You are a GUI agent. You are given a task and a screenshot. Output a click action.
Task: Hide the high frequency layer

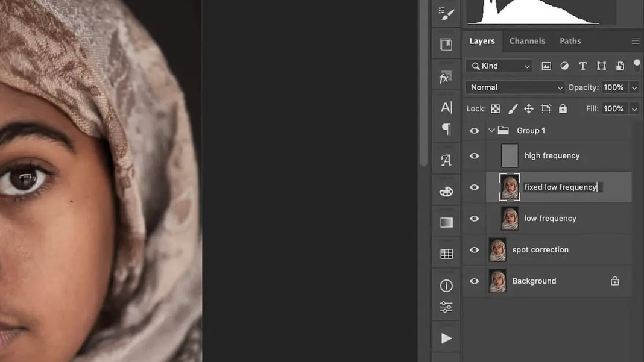click(x=475, y=156)
